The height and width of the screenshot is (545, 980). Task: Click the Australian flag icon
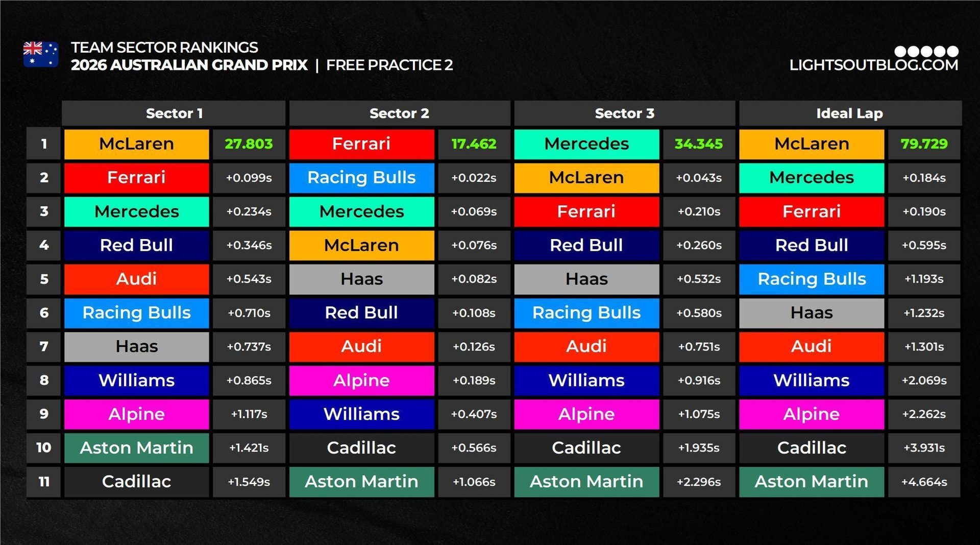pos(41,55)
